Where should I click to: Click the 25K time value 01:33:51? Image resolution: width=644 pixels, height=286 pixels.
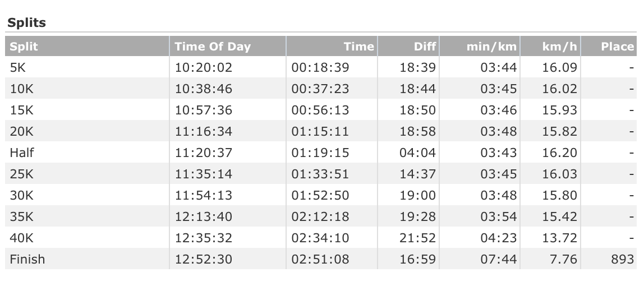point(320,174)
